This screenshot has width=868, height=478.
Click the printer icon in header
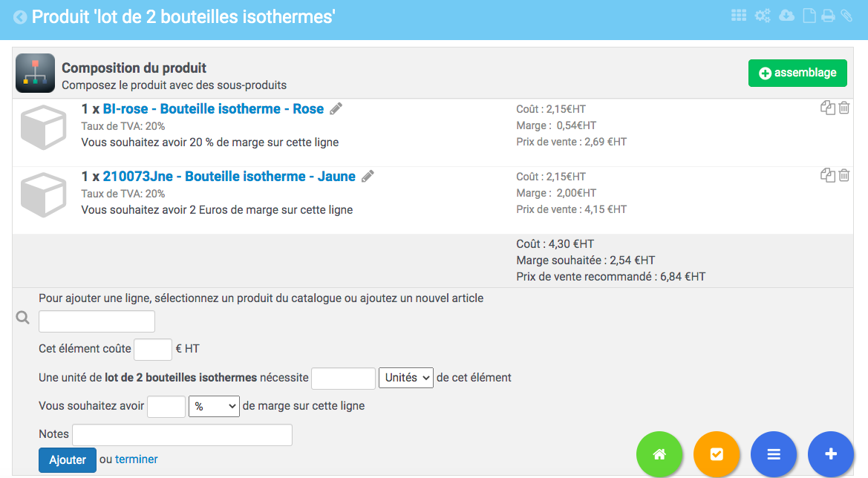tap(828, 16)
